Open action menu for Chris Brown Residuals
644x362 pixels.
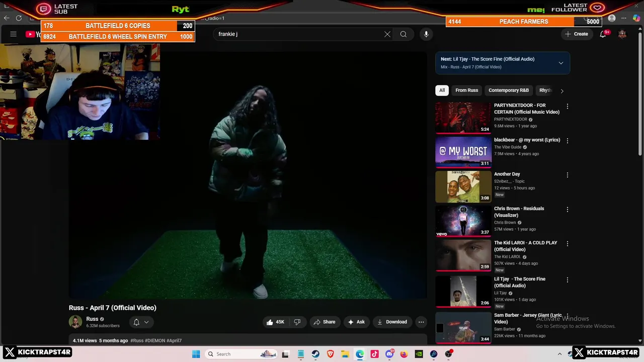(568, 209)
